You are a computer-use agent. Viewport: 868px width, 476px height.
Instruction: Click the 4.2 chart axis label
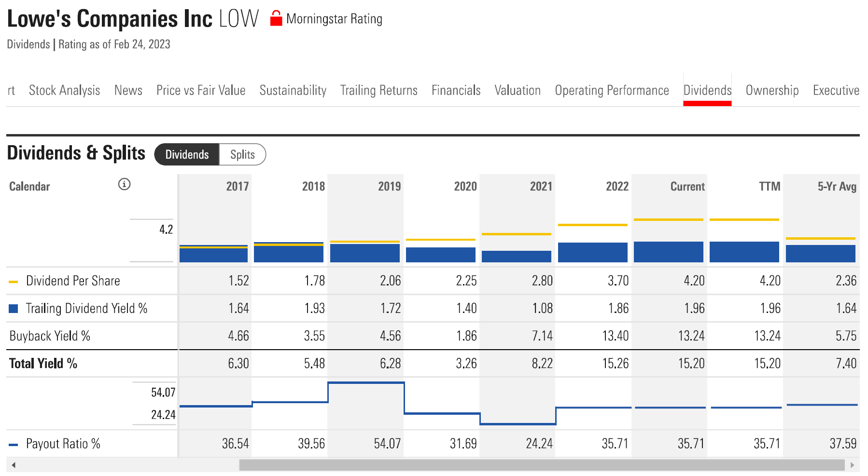tap(166, 229)
